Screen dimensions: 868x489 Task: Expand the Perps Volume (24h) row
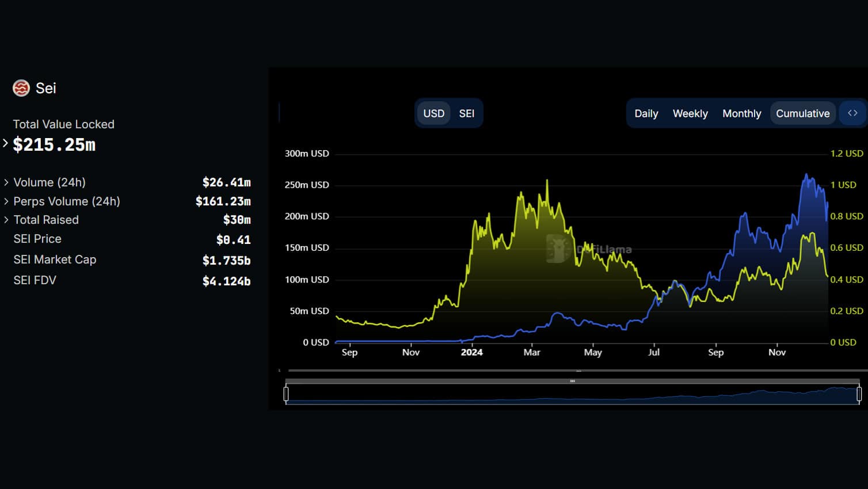pyautogui.click(x=6, y=201)
